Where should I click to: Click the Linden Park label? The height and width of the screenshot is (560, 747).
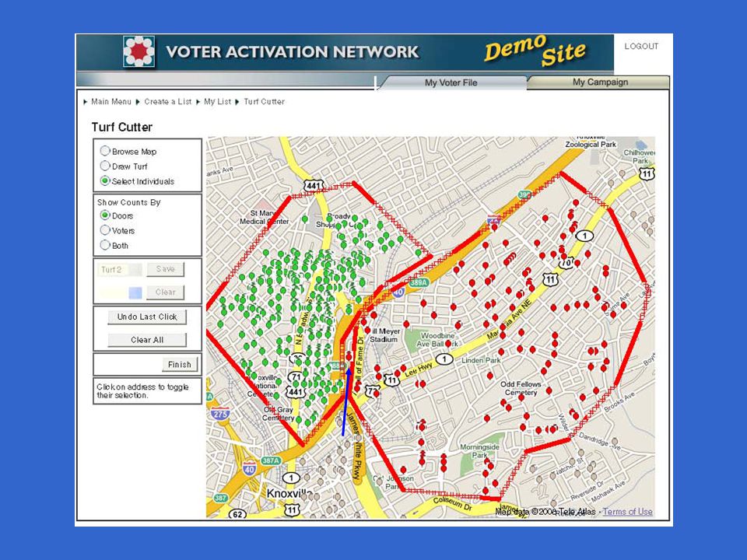click(481, 360)
